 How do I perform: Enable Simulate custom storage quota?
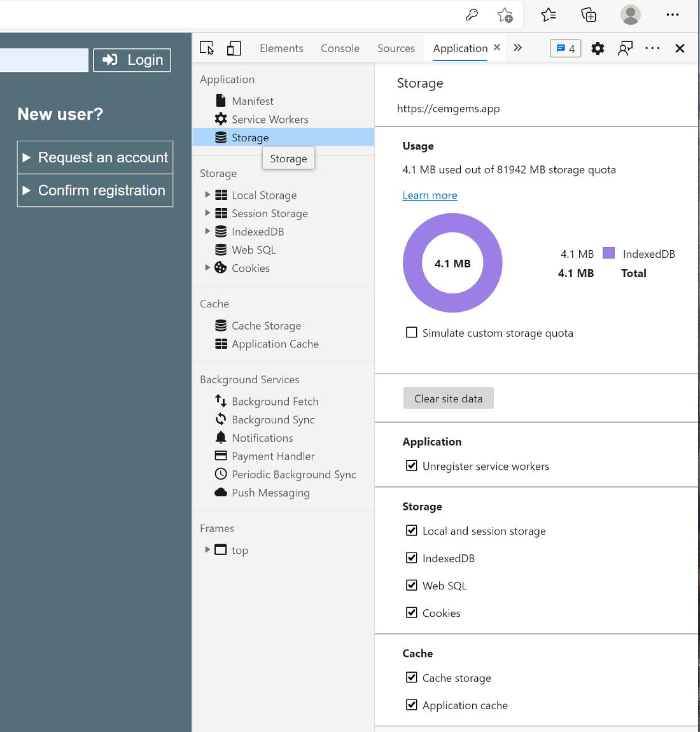(x=412, y=332)
